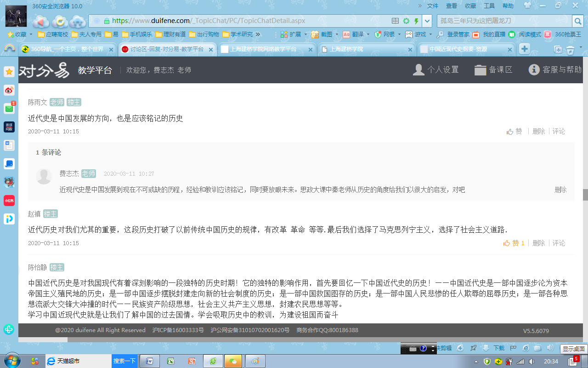
Task: Click the new tab plus button
Action: pyautogui.click(x=524, y=49)
